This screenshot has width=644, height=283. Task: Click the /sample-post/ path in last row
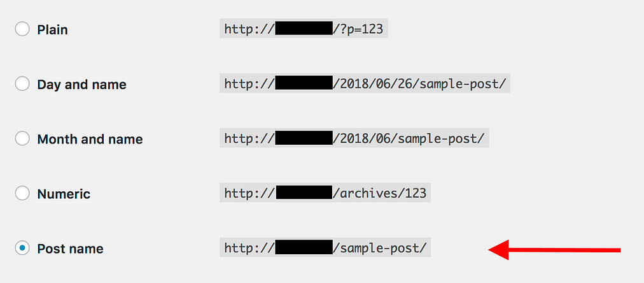coord(380,248)
